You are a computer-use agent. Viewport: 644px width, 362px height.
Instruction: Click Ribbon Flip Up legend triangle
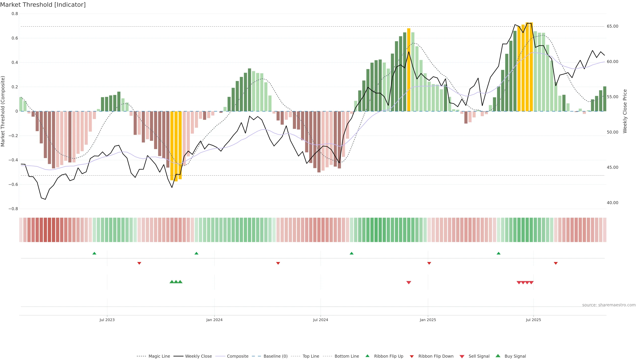point(367,356)
